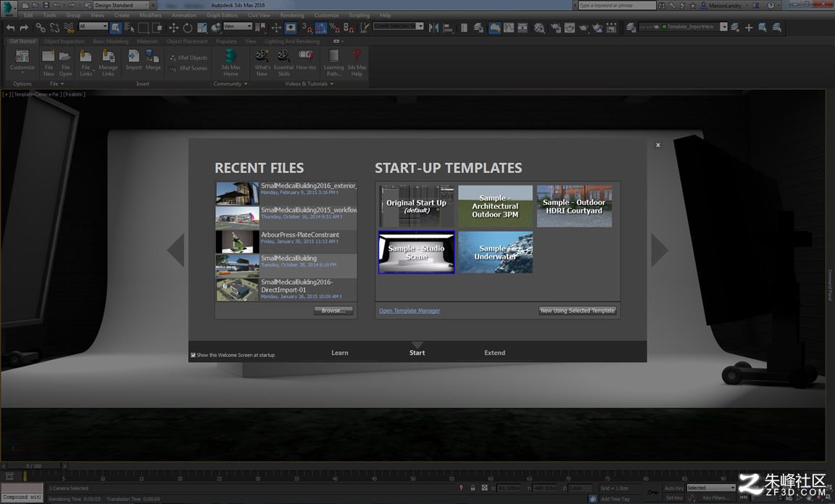The height and width of the screenshot is (504, 835).
Task: Click the left arrow on Welcome Screen
Action: pyautogui.click(x=175, y=250)
